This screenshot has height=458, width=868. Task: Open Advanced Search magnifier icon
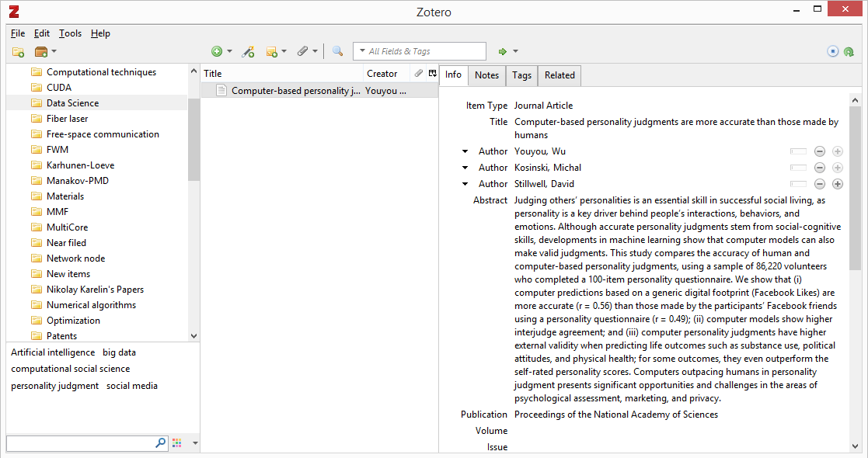pos(337,51)
